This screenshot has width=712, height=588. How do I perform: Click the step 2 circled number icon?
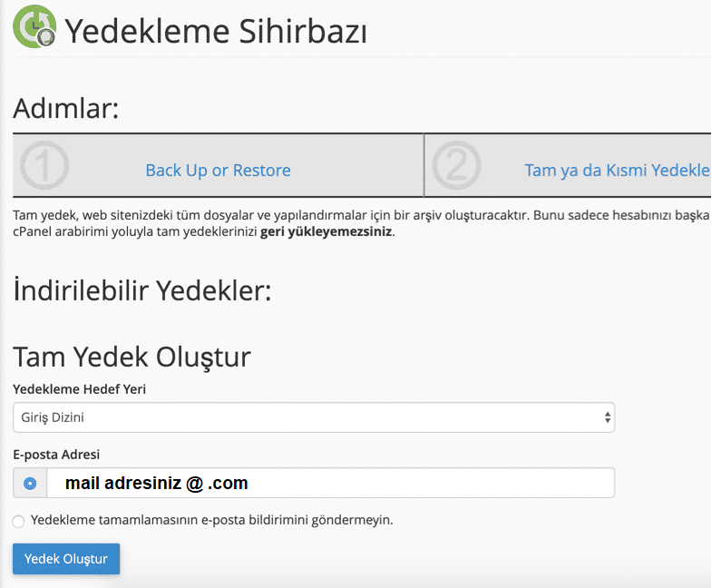(x=456, y=165)
